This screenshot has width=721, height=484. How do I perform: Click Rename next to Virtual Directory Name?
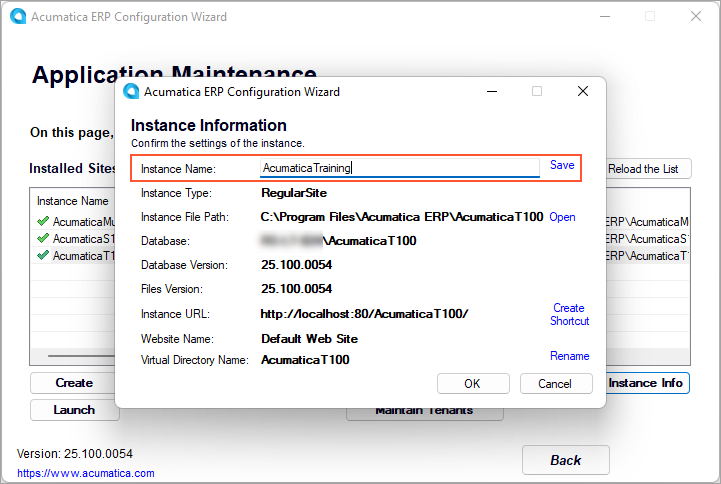click(569, 356)
